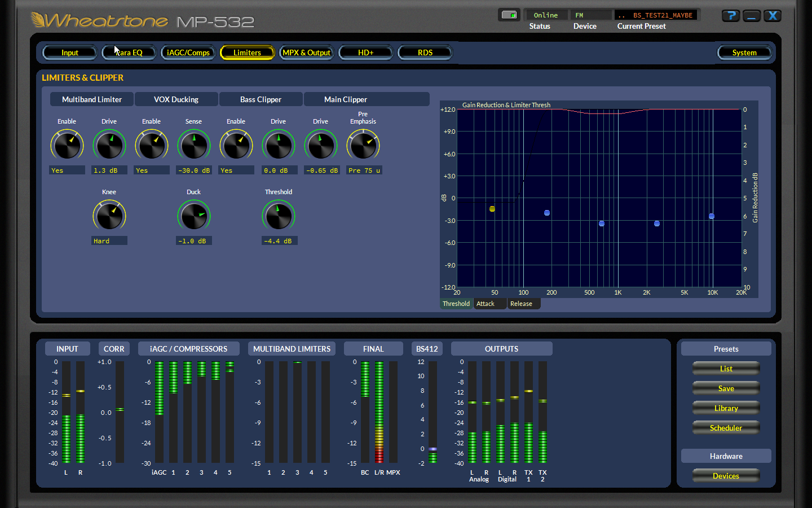
Task: Open the System tab
Action: point(744,52)
